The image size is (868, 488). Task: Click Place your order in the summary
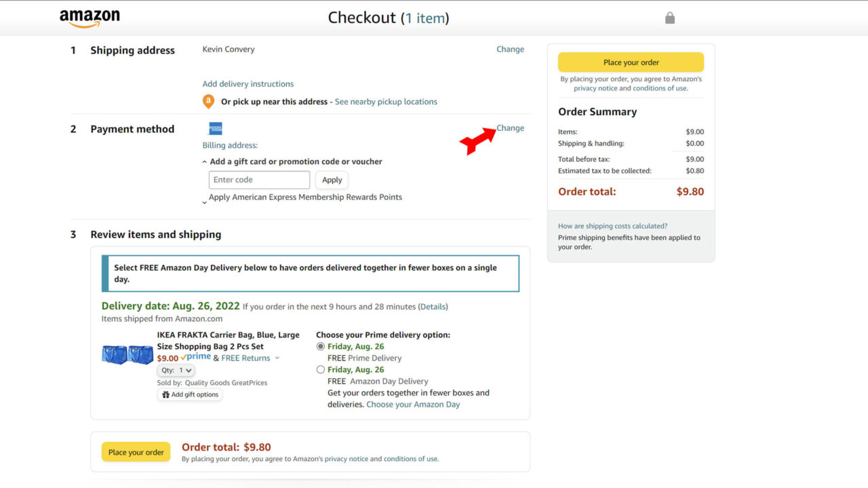pos(631,62)
